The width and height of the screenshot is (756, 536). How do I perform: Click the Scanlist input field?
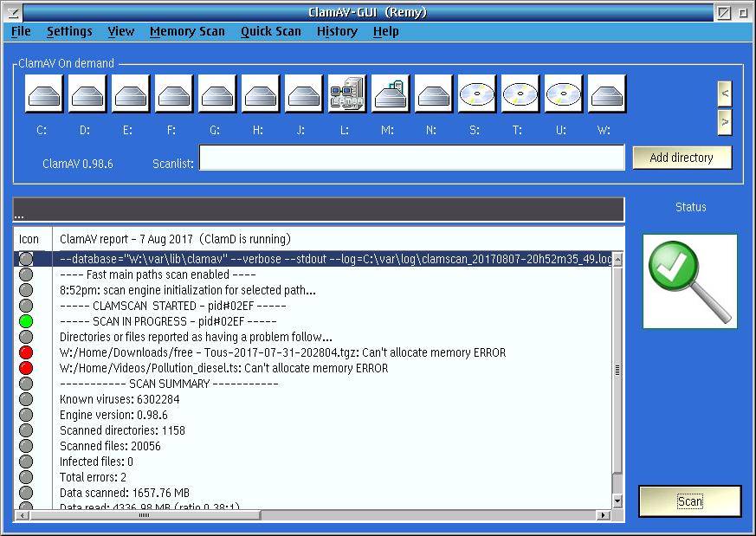[411, 158]
